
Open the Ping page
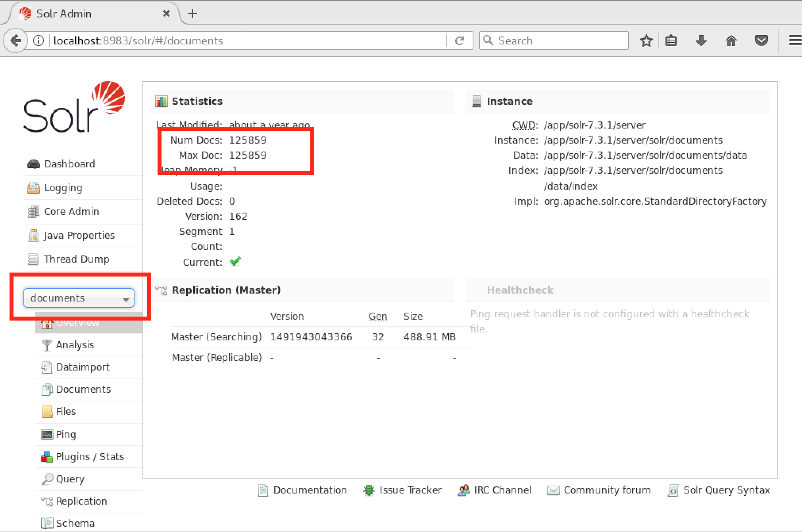tap(66, 434)
